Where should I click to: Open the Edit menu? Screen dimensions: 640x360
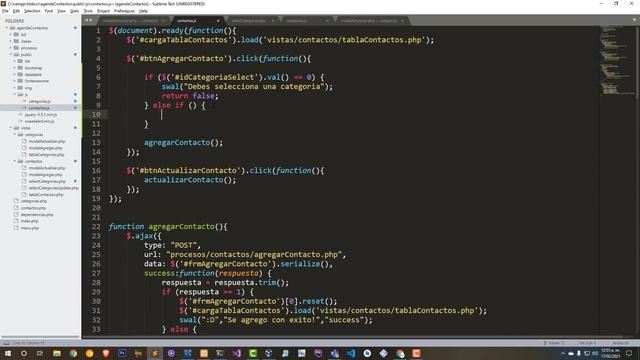(x=16, y=11)
